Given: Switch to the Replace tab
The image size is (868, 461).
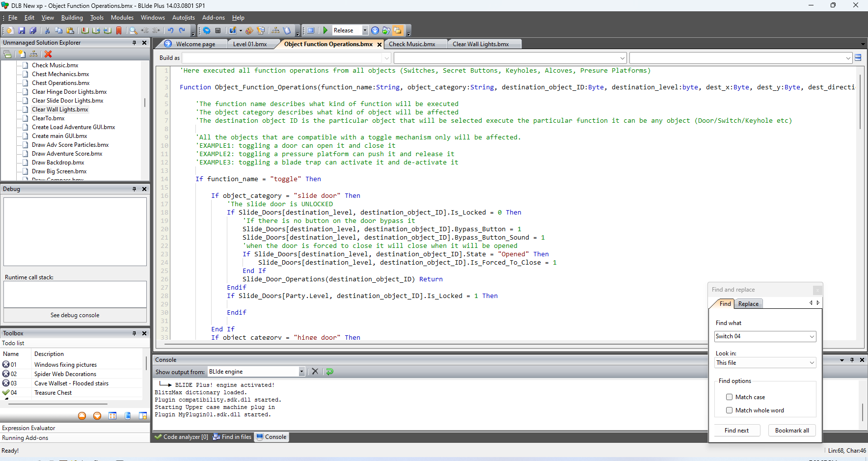Looking at the screenshot, I should (x=748, y=304).
